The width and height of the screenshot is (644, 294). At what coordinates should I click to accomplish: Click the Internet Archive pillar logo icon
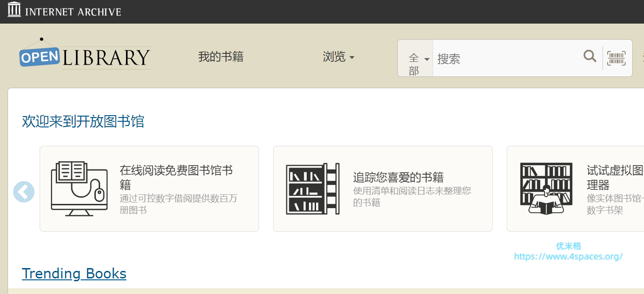point(14,9)
